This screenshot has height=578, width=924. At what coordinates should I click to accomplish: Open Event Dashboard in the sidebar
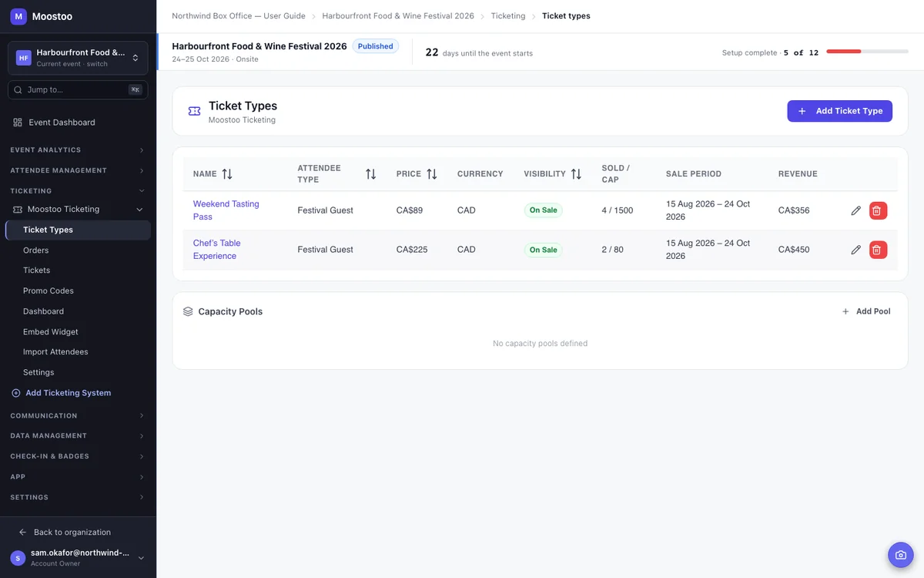(78, 123)
